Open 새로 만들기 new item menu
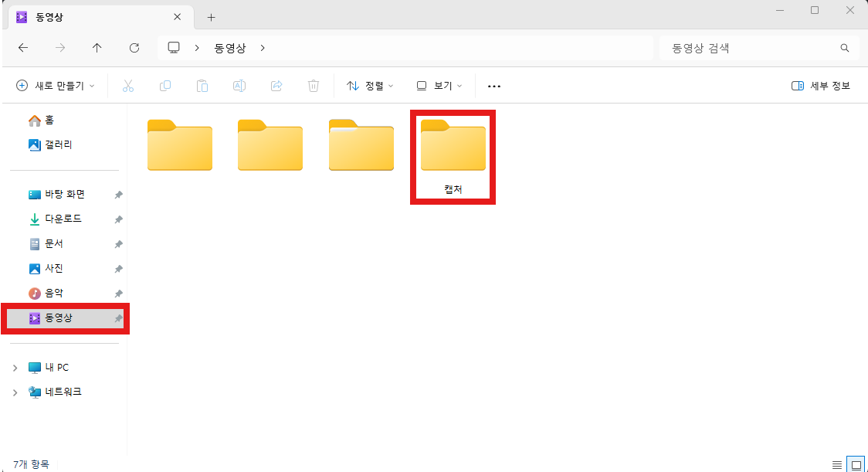The width and height of the screenshot is (868, 472). pyautogui.click(x=56, y=86)
